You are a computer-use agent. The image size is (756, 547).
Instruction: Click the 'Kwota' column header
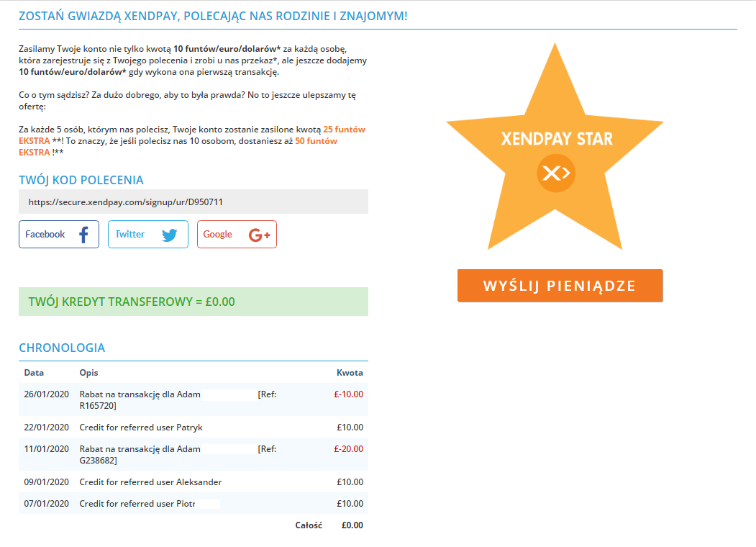pyautogui.click(x=350, y=373)
